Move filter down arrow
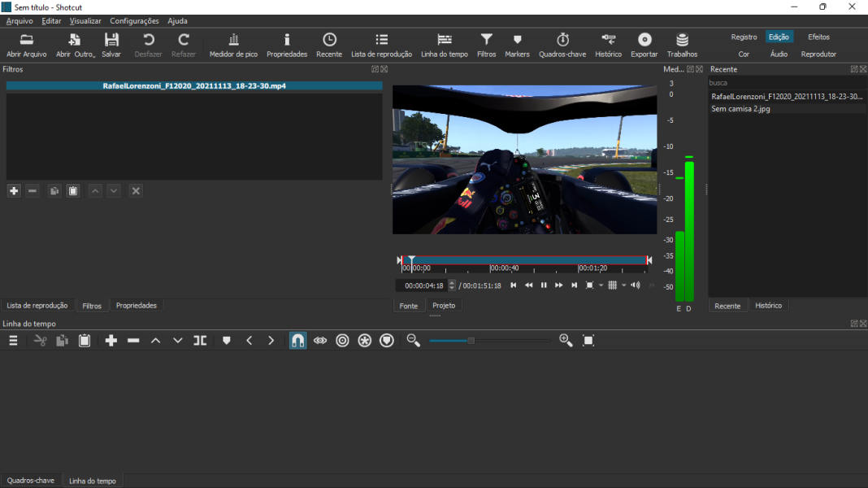This screenshot has width=868, height=488. pos(114,191)
